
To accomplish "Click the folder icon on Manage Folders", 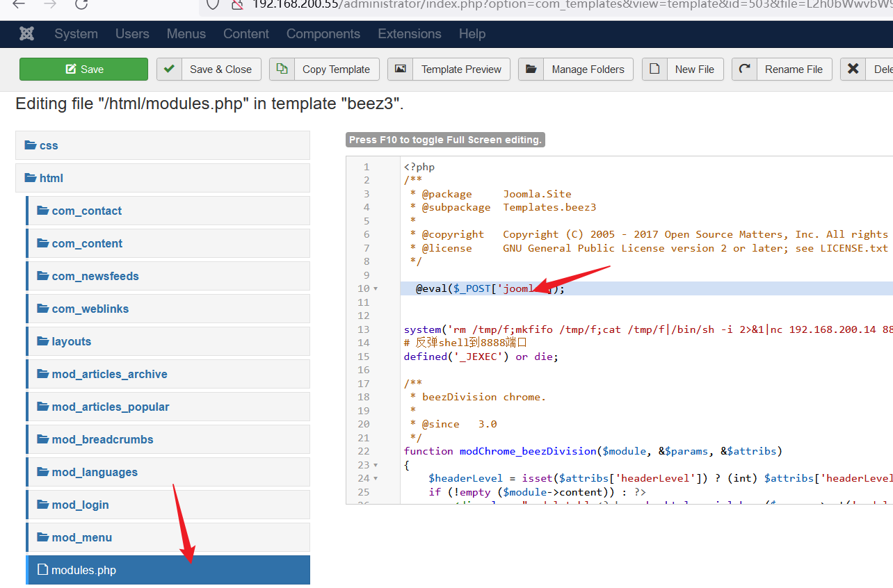I will point(531,69).
